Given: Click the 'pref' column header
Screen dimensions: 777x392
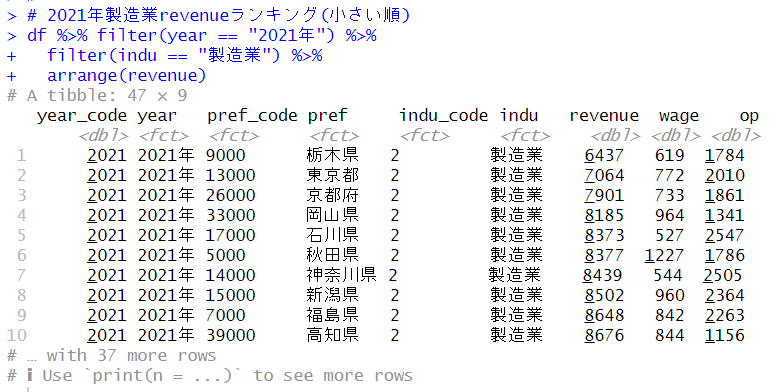Looking at the screenshot, I should coord(328,116).
